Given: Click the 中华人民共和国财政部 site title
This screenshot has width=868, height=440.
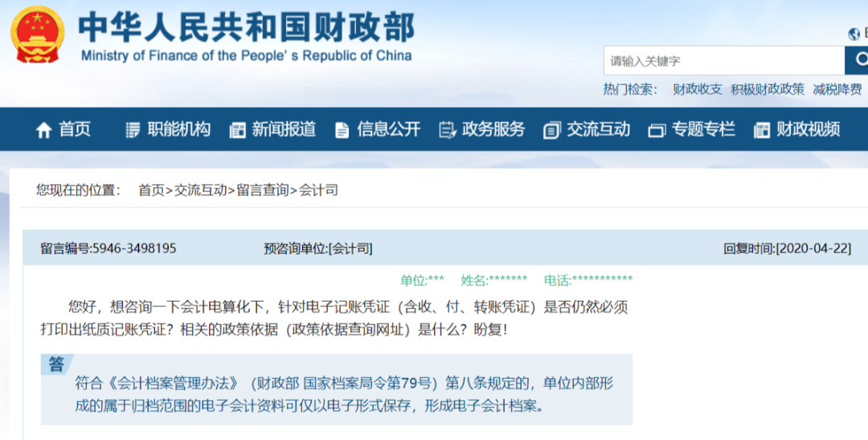Looking at the screenshot, I should coord(247,27).
